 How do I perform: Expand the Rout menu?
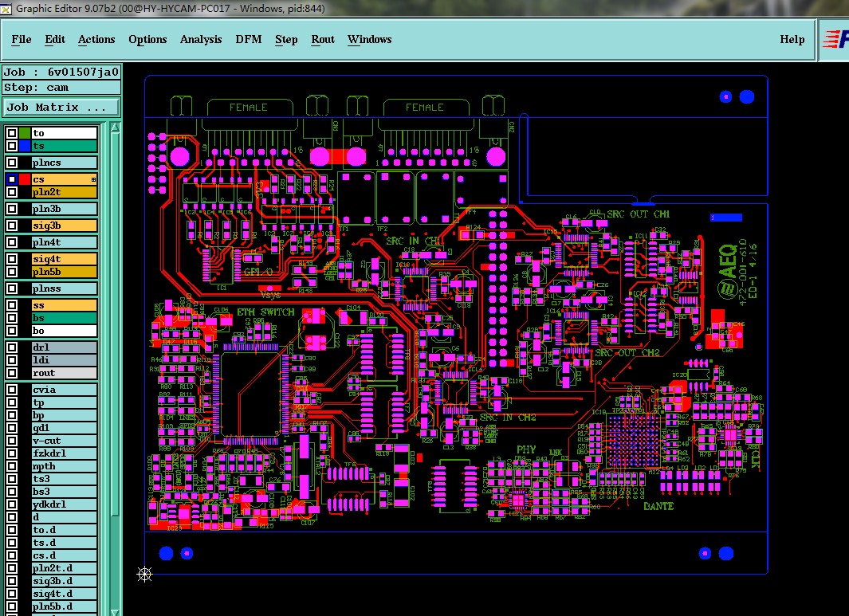click(323, 40)
